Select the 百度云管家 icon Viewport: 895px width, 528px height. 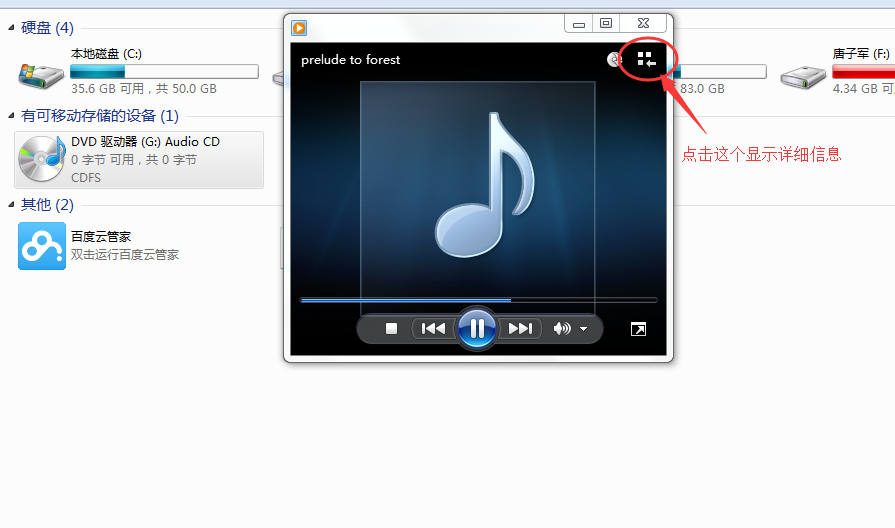click(42, 246)
